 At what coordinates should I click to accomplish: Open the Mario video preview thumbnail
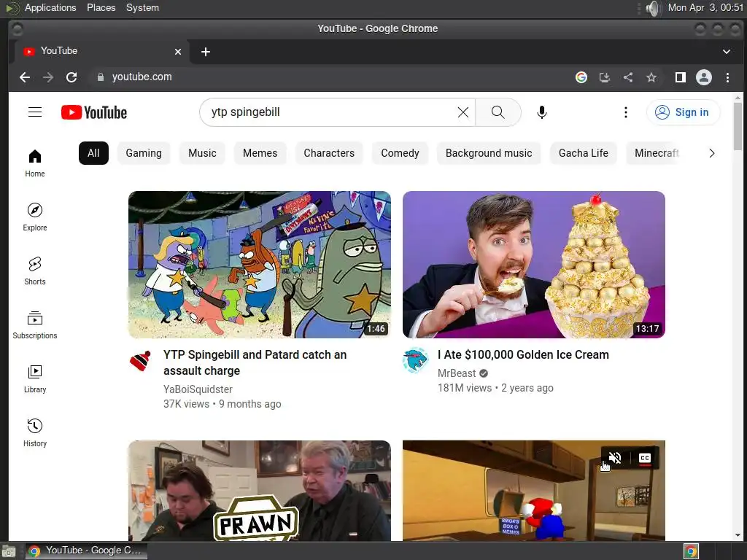coord(533,491)
